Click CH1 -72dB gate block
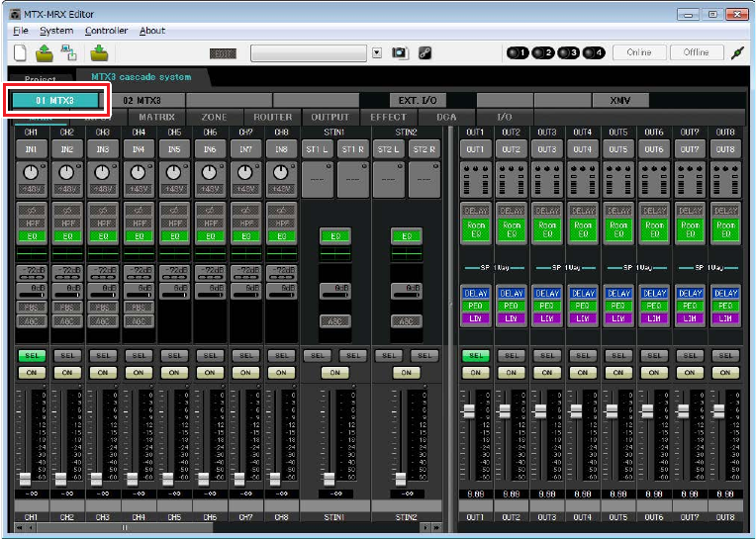 pos(32,273)
